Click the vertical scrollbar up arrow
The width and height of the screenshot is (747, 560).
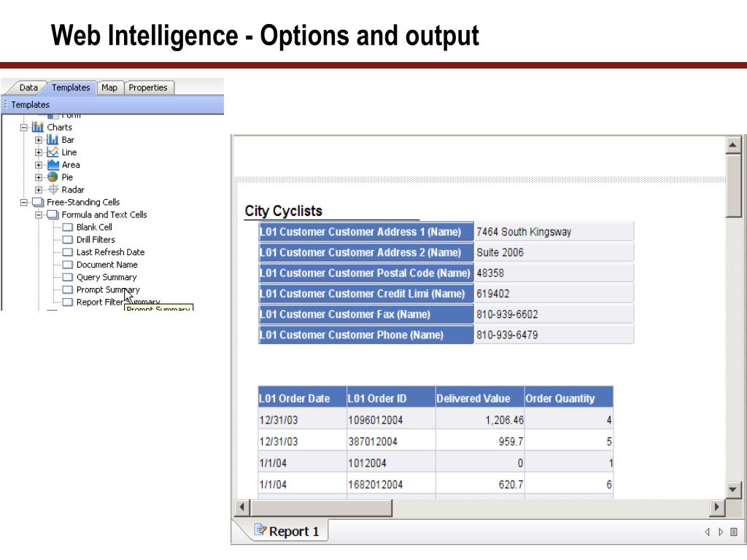[732, 145]
